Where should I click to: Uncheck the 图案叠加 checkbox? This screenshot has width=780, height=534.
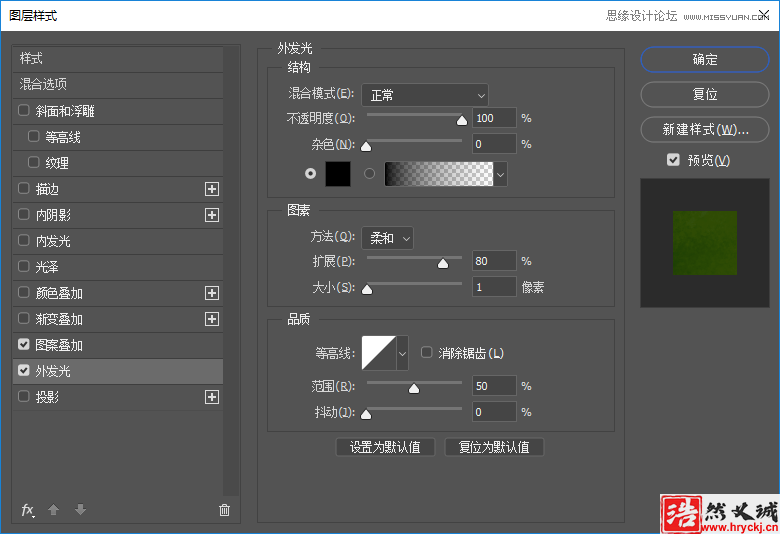click(23, 344)
